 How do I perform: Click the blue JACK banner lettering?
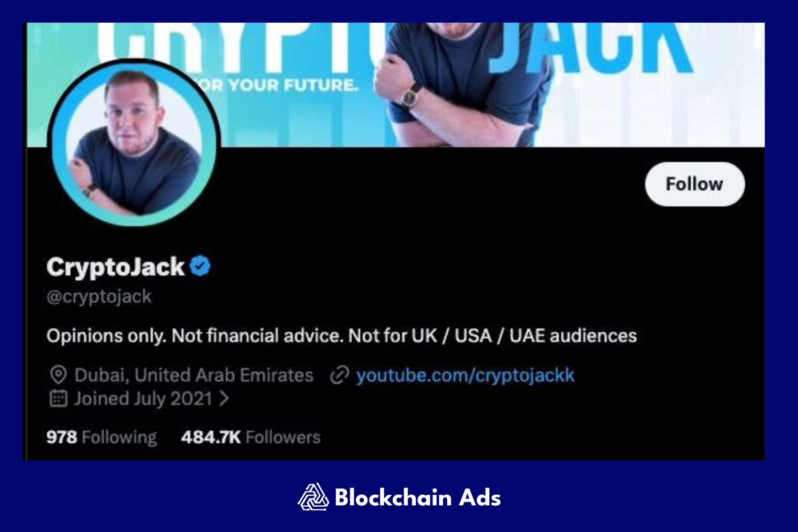coord(590,48)
